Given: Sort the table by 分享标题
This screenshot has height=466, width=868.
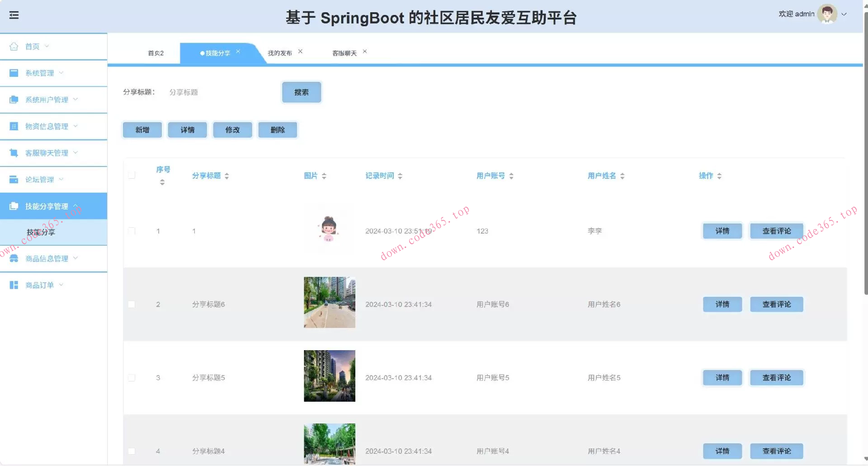Looking at the screenshot, I should coord(227,176).
